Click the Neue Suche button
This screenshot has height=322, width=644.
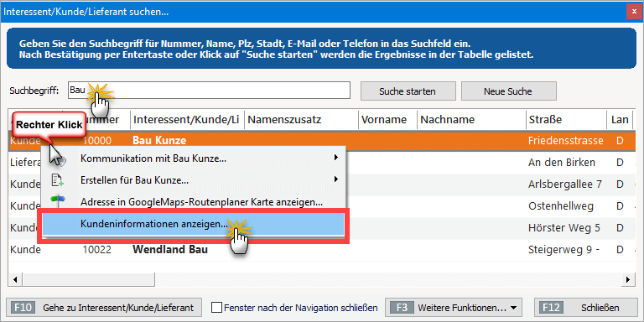tap(508, 91)
